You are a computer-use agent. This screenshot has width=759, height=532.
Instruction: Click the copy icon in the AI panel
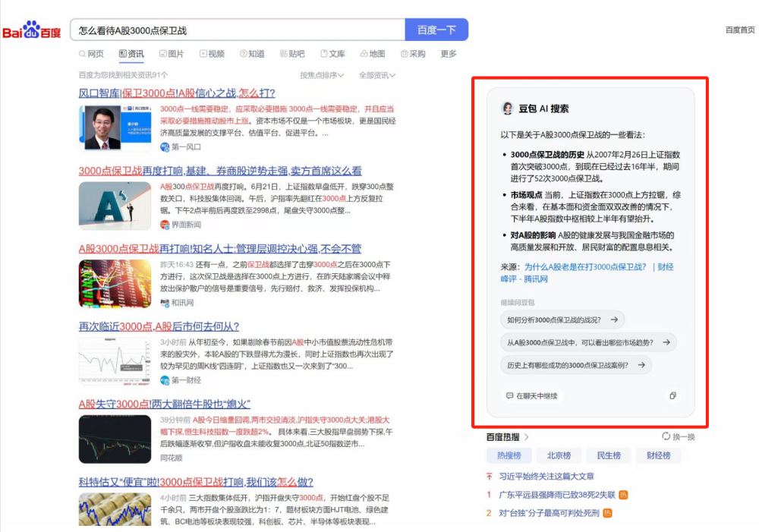(672, 395)
